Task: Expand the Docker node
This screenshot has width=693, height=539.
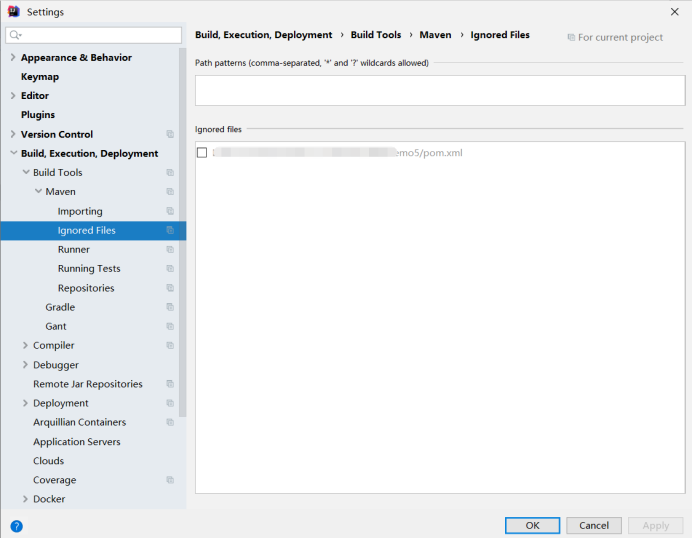Action: click(25, 499)
